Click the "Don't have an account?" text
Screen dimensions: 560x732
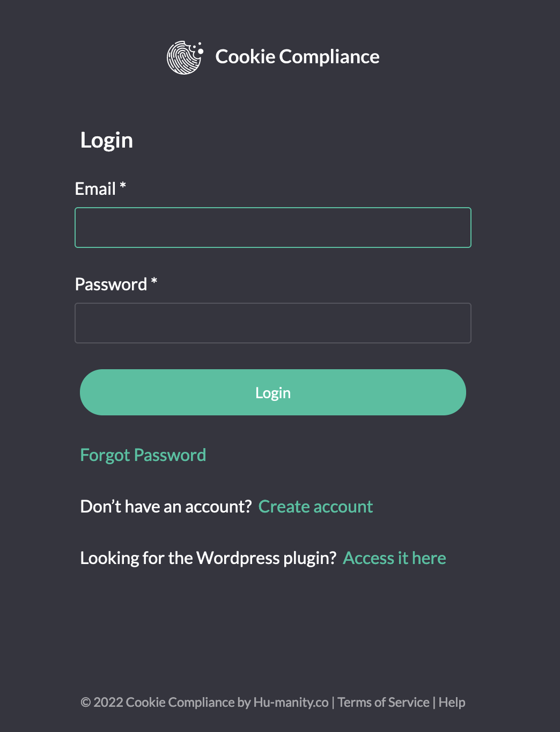click(x=166, y=507)
